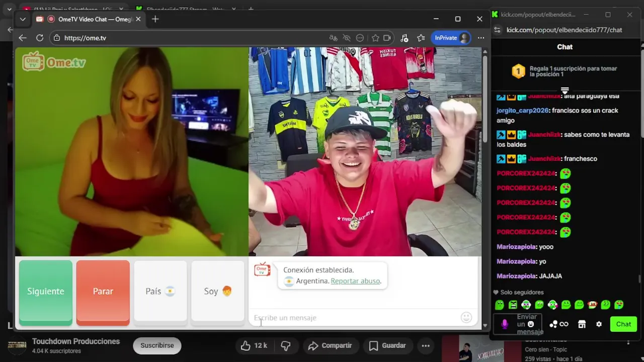Like the YouTube video with 12 k
The image size is (644, 362).
[254, 345]
